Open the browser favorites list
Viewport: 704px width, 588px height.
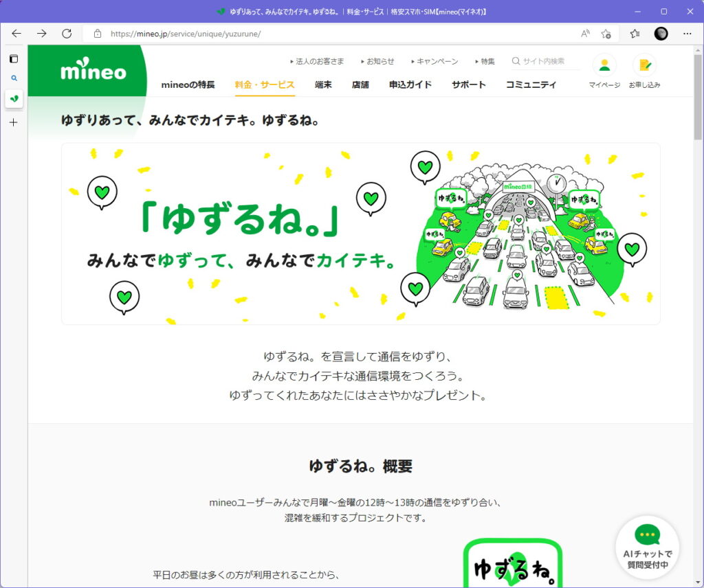(635, 34)
